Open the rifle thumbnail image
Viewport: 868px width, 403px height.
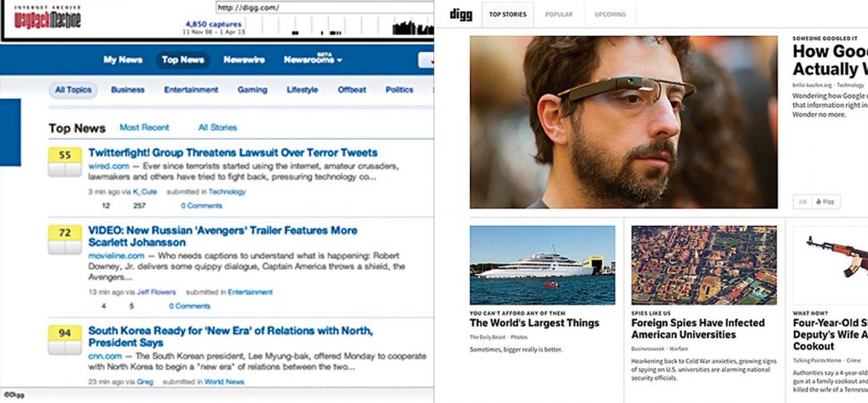[x=830, y=265]
